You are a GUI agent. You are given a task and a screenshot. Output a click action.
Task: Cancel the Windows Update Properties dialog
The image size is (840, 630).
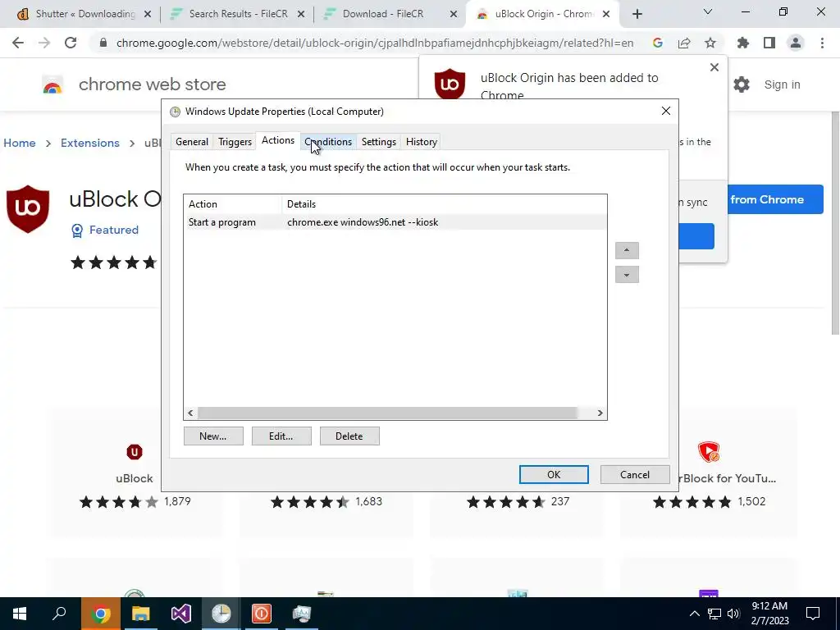point(635,475)
